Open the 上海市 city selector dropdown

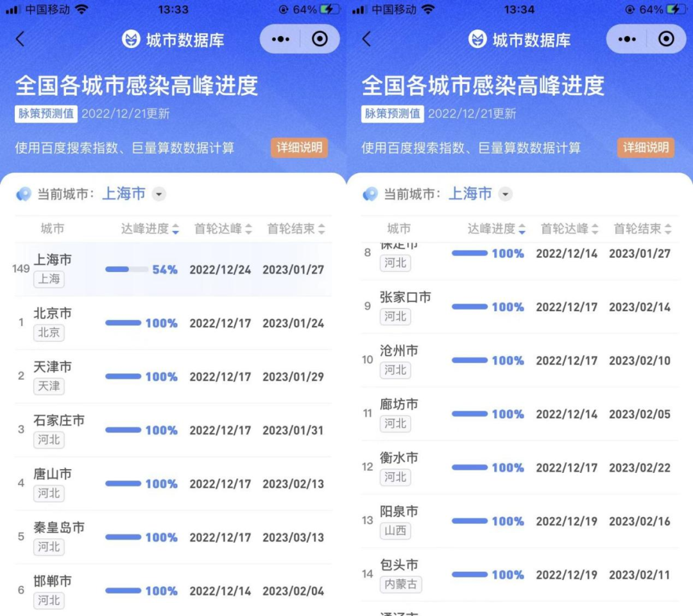click(x=123, y=194)
